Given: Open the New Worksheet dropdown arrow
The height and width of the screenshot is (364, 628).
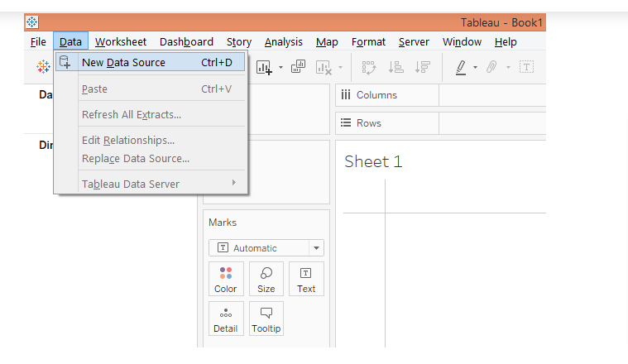Looking at the screenshot, I should [x=280, y=67].
